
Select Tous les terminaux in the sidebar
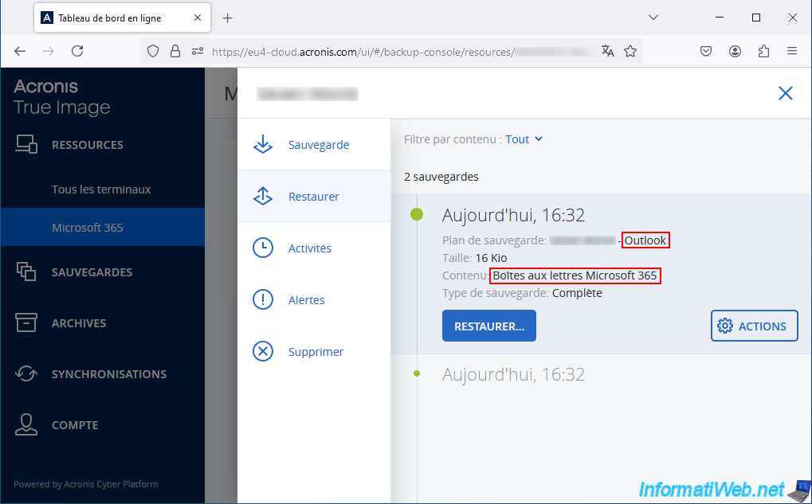pos(101,189)
